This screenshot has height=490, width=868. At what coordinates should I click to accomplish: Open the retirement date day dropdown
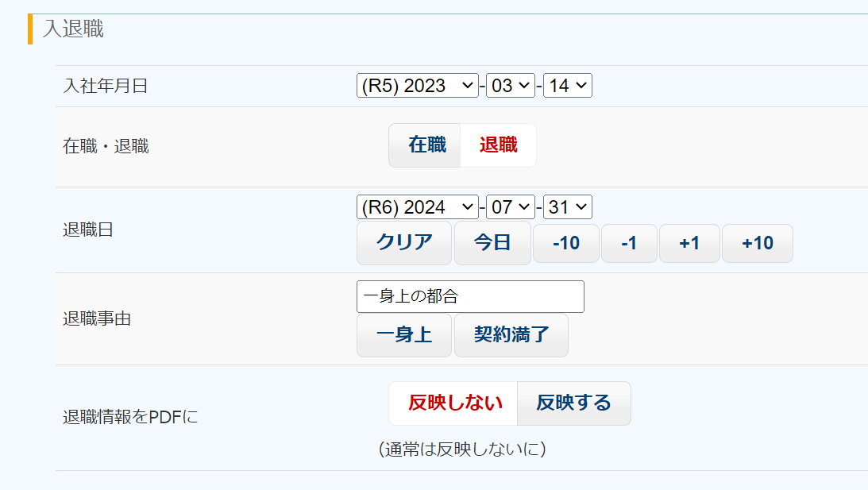point(567,207)
